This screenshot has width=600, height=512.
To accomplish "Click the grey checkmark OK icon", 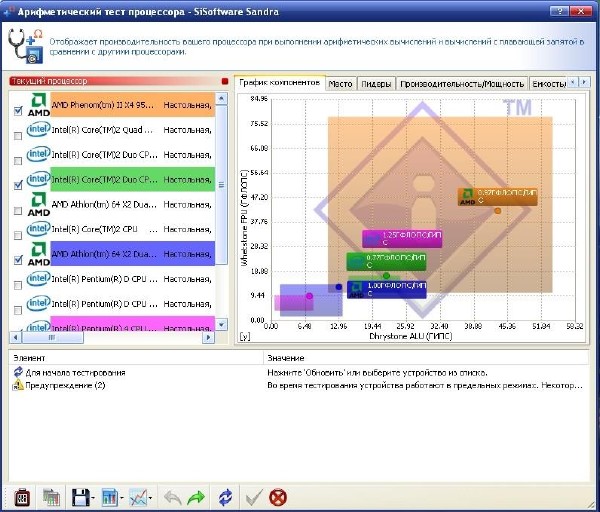I will tap(254, 496).
